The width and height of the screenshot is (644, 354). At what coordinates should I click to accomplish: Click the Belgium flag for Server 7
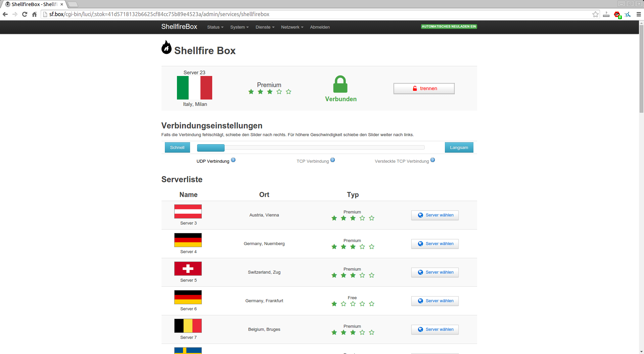tap(188, 326)
